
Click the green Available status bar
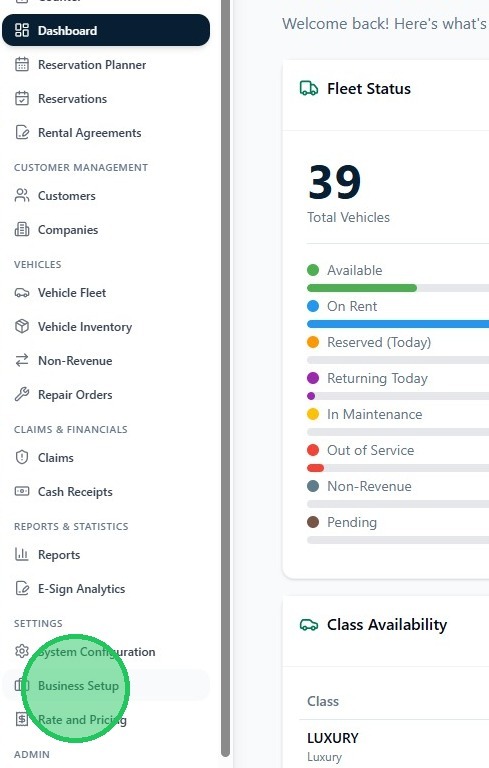pyautogui.click(x=362, y=288)
